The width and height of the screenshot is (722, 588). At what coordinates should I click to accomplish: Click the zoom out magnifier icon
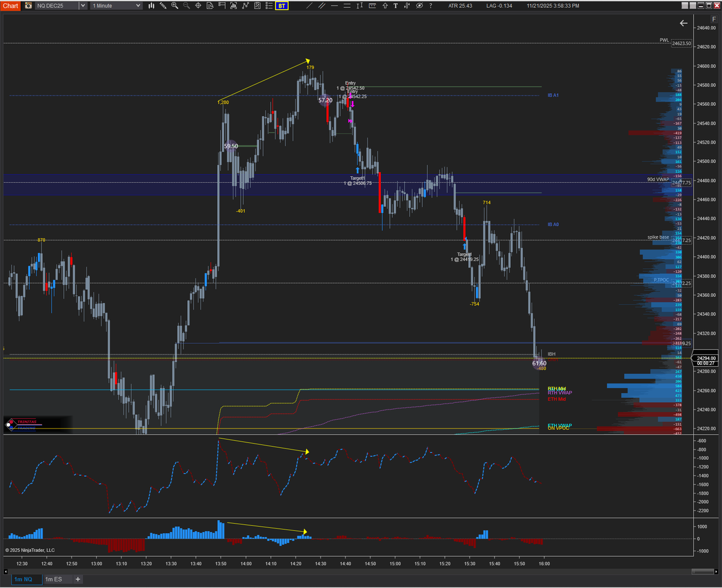(x=187, y=5)
